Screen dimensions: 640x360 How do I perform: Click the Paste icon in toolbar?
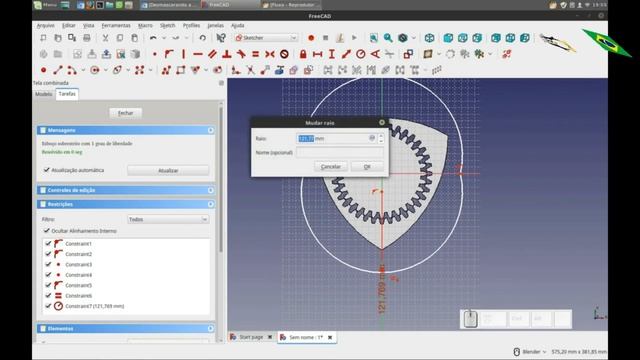134,38
